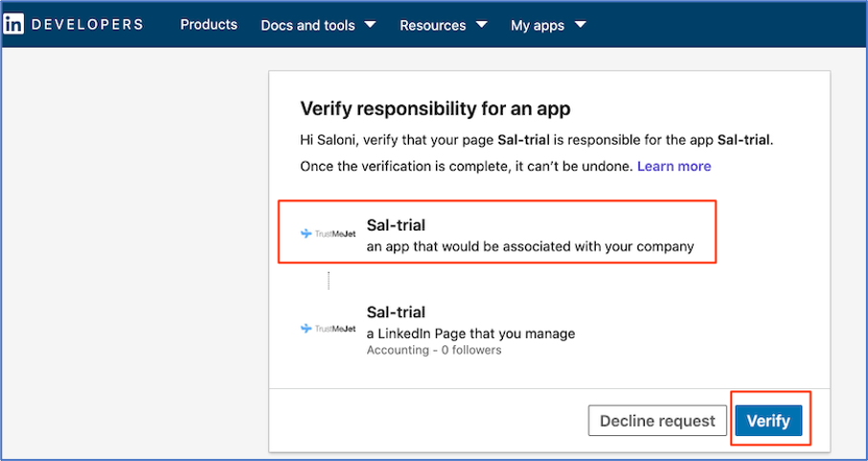The height and width of the screenshot is (461, 868).
Task: Click 'an app that would be associated with your company'
Action: pyautogui.click(x=530, y=246)
